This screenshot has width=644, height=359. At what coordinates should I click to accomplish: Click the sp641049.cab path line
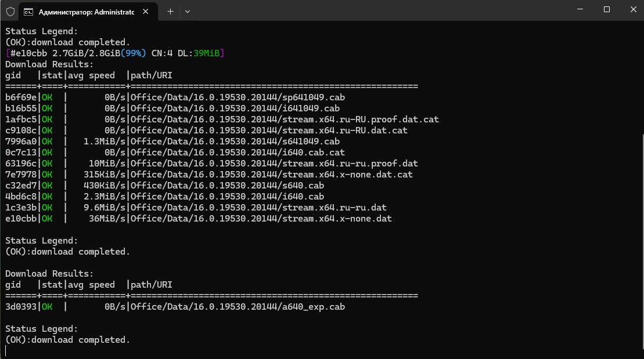pos(238,97)
